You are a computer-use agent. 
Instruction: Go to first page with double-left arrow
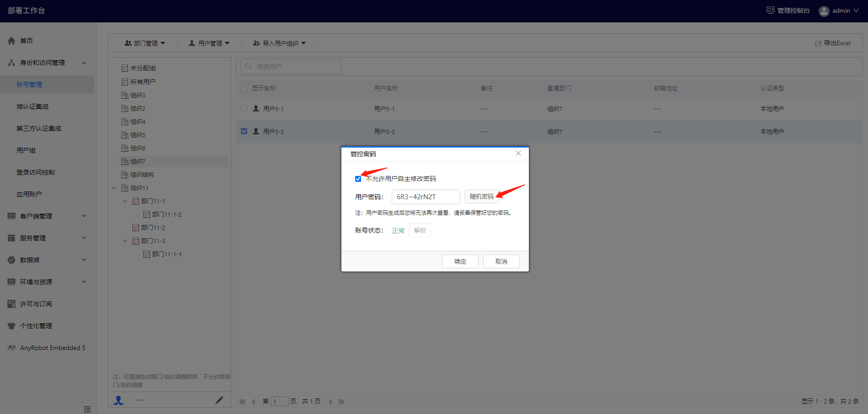point(242,402)
